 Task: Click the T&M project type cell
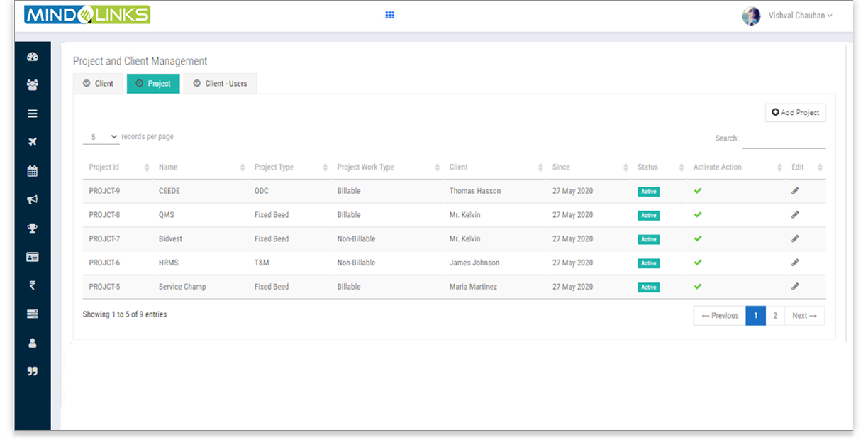tap(262, 263)
